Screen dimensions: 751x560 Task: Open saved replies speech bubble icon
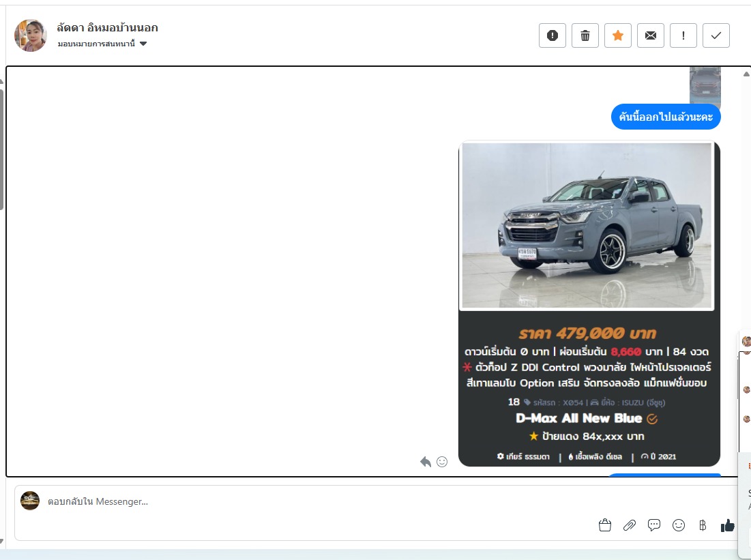(653, 525)
